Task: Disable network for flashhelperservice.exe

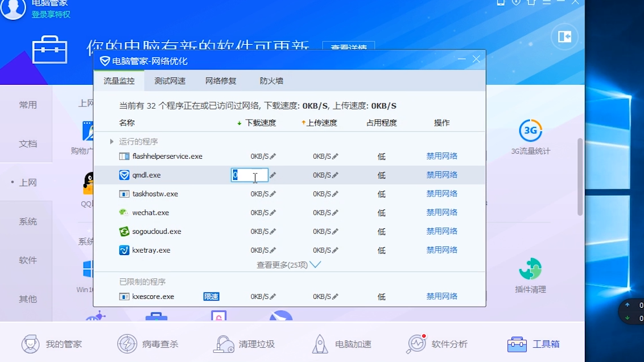Action: click(x=442, y=156)
